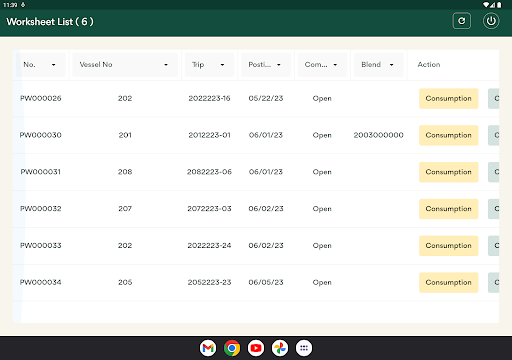The image size is (512, 360).
Task: Click trip 2052223-23
Action: tap(209, 282)
